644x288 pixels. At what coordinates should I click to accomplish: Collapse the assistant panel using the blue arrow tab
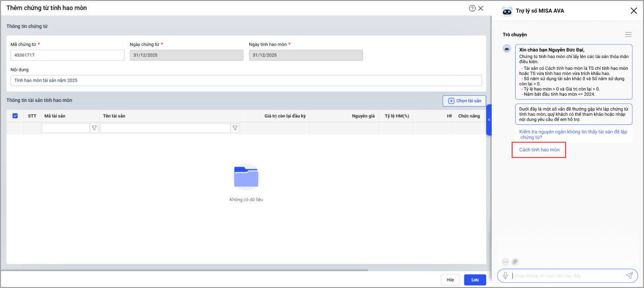pyautogui.click(x=489, y=120)
